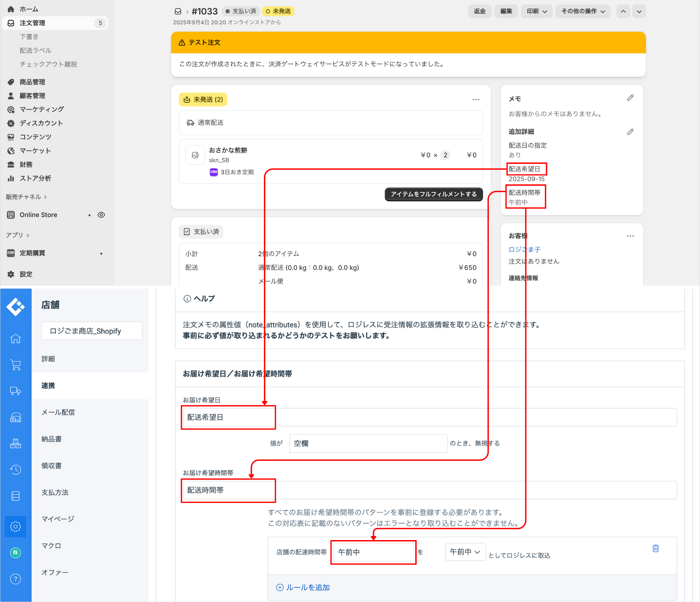Click the gear settings icon in the blue sidebar
Image resolution: width=700 pixels, height=602 pixels.
(x=16, y=526)
